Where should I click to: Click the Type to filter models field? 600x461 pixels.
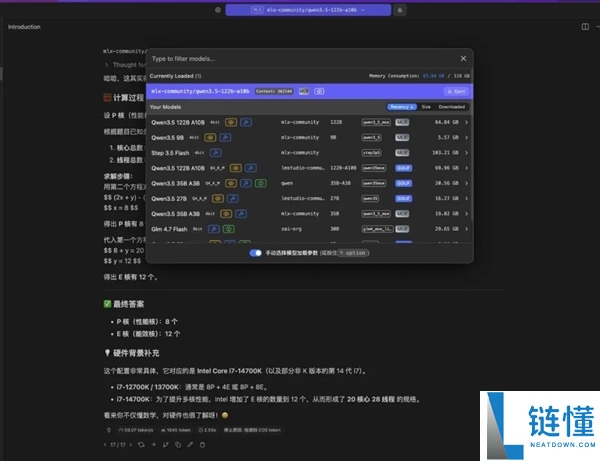(x=302, y=59)
